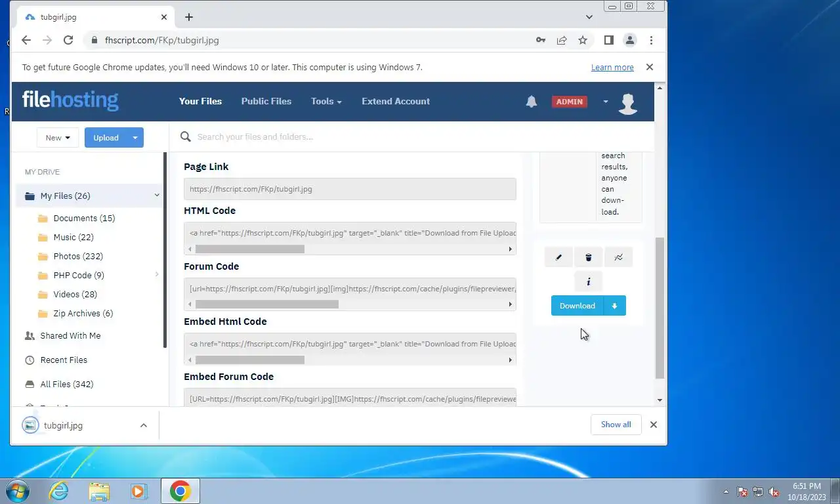Open the file info 'i' icon
This screenshot has height=504, width=840.
(x=589, y=282)
